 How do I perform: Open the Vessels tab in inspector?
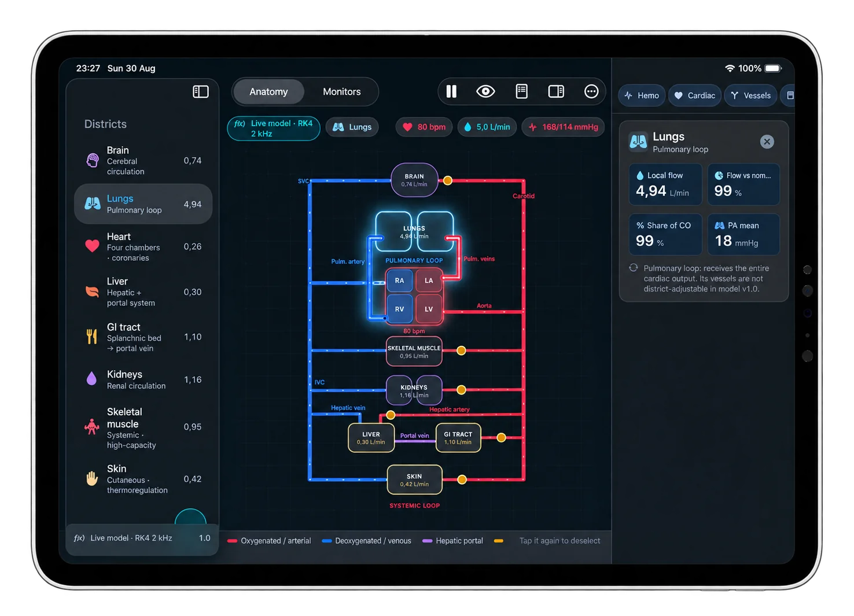point(751,95)
